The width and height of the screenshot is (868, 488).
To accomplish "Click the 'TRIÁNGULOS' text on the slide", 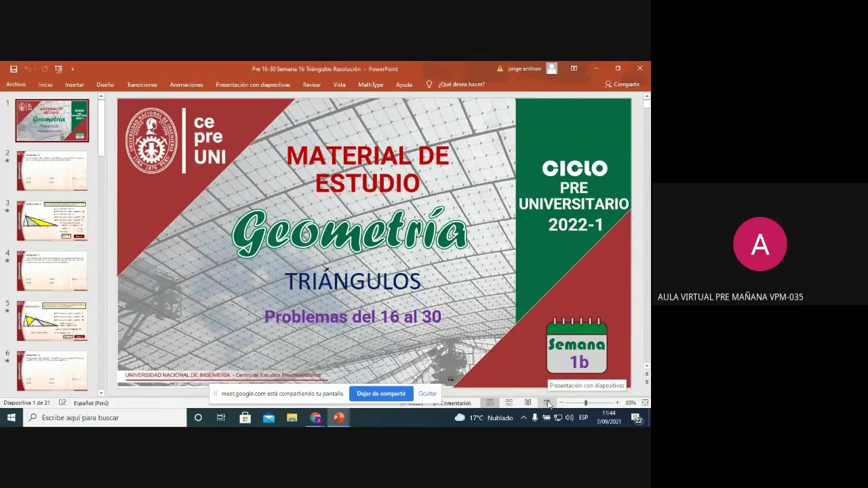I will (x=353, y=281).
